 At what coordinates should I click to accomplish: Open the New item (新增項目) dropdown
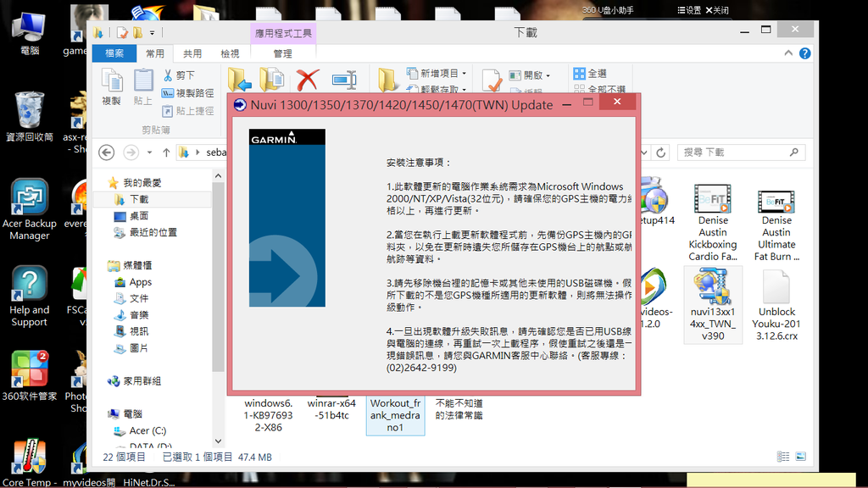click(x=437, y=73)
